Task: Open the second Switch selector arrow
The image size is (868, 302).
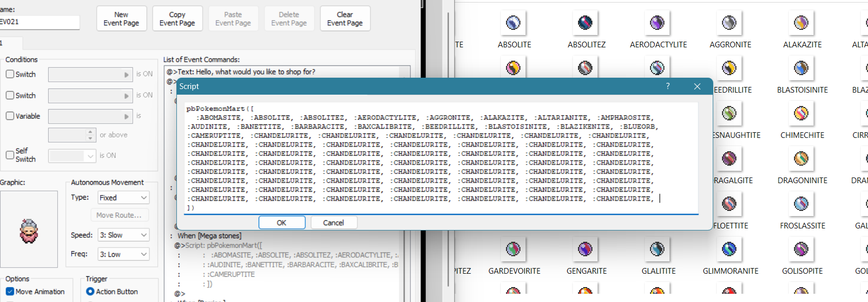Action: [x=126, y=96]
